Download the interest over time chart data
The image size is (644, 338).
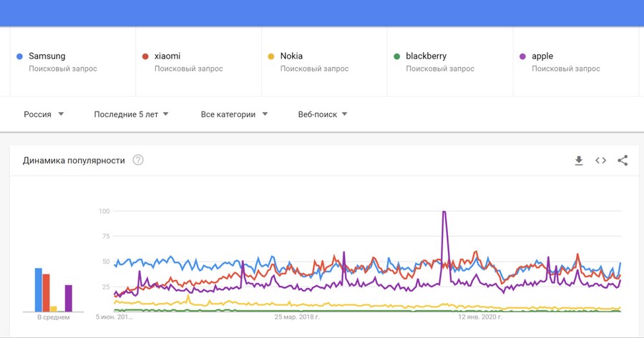[579, 160]
